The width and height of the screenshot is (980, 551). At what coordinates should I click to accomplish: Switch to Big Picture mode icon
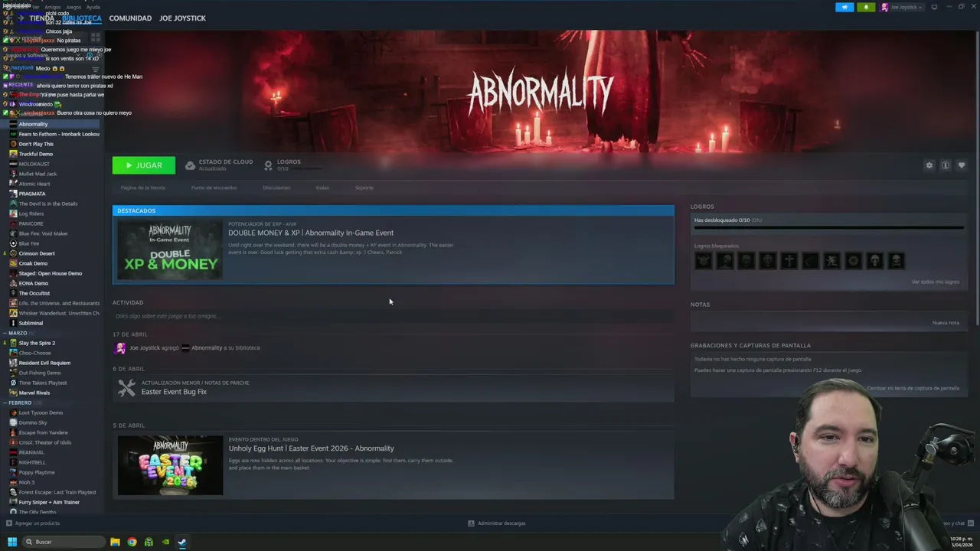coord(934,7)
